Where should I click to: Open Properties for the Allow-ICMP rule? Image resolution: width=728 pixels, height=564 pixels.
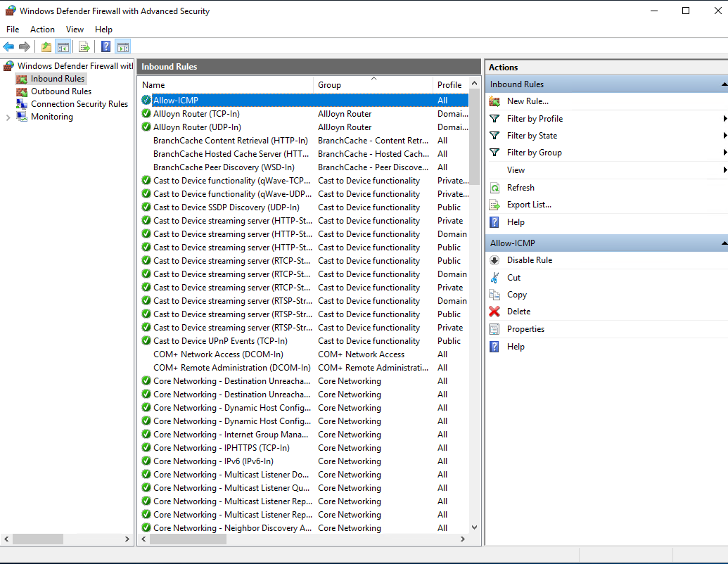(x=525, y=329)
